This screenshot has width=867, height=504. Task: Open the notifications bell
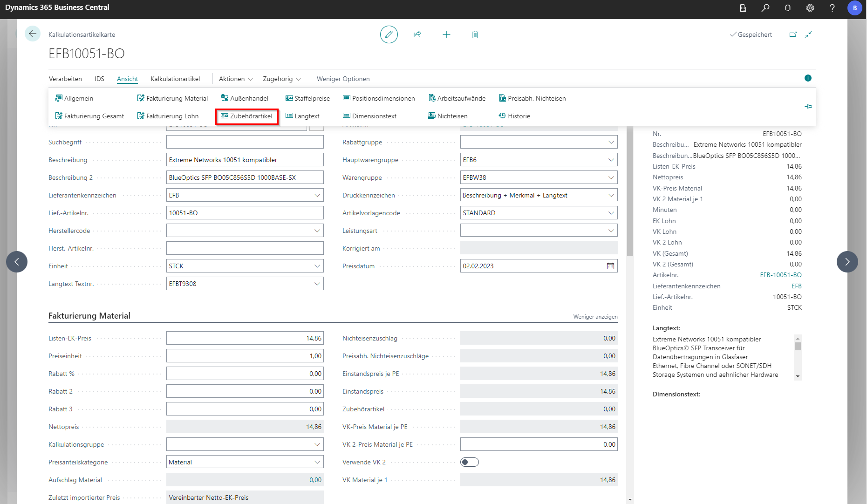click(788, 8)
